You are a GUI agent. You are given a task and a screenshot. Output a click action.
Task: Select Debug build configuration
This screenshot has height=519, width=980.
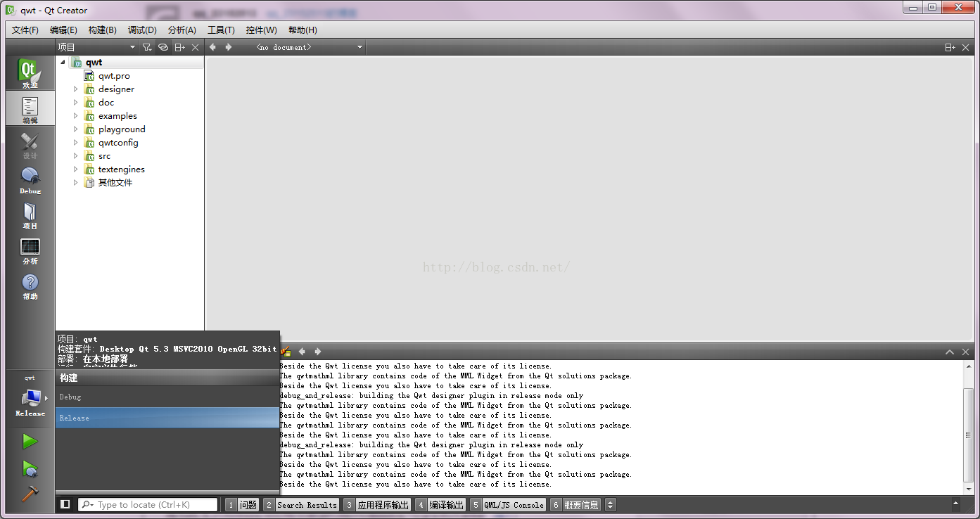coord(167,397)
